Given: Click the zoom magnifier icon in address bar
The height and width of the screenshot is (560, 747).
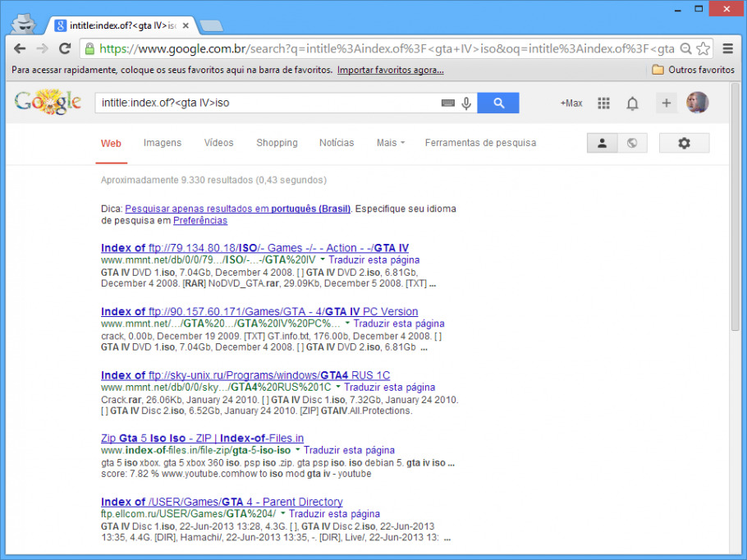Looking at the screenshot, I should [x=685, y=48].
